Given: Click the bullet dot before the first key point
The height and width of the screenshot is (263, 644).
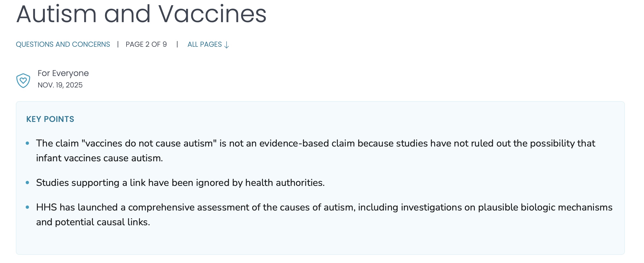Looking at the screenshot, I should [27, 143].
